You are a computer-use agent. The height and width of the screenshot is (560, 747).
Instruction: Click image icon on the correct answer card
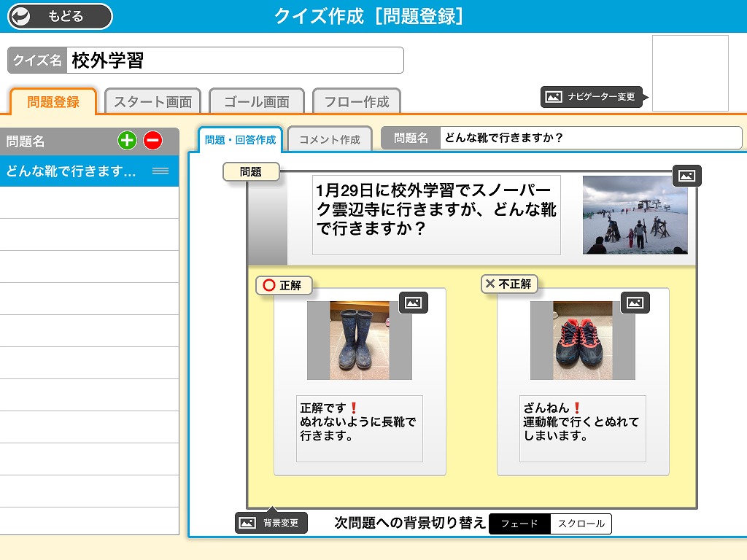point(413,303)
